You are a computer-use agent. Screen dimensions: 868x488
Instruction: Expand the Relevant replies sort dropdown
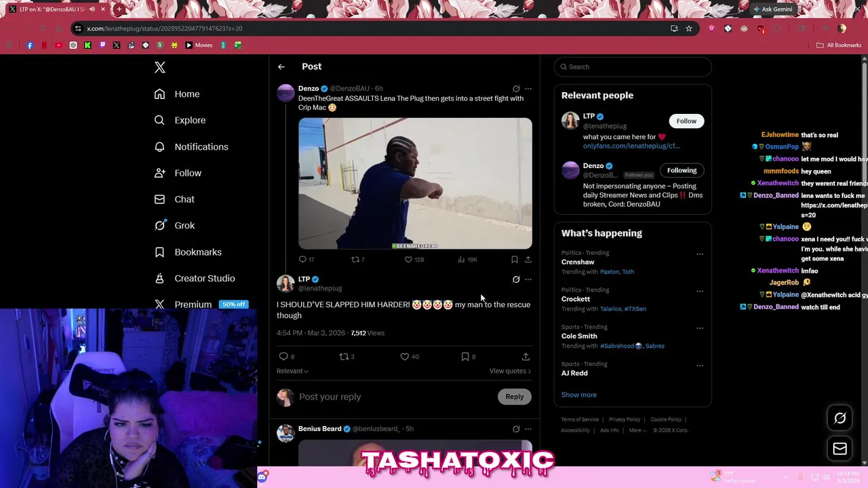292,371
